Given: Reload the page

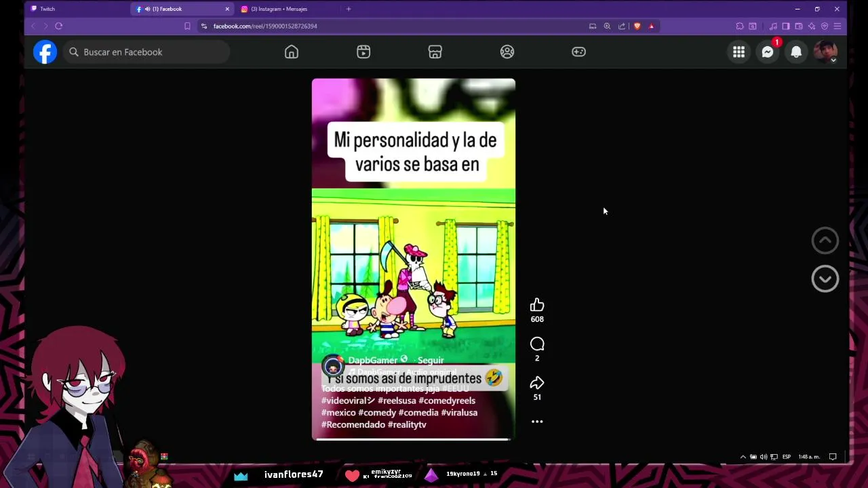Looking at the screenshot, I should pos(59,26).
